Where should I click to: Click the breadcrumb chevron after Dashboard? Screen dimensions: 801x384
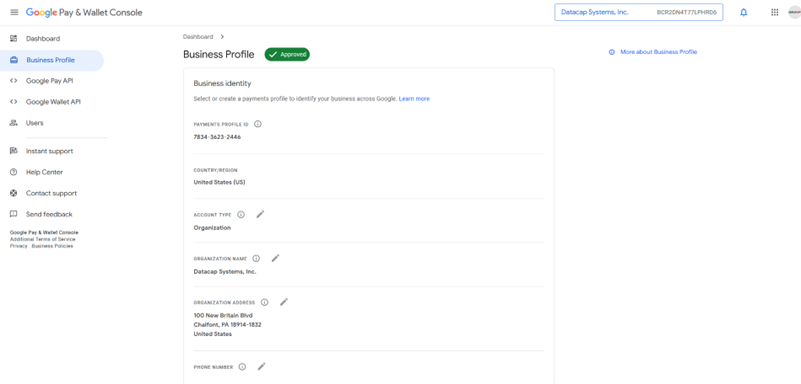[x=222, y=37]
